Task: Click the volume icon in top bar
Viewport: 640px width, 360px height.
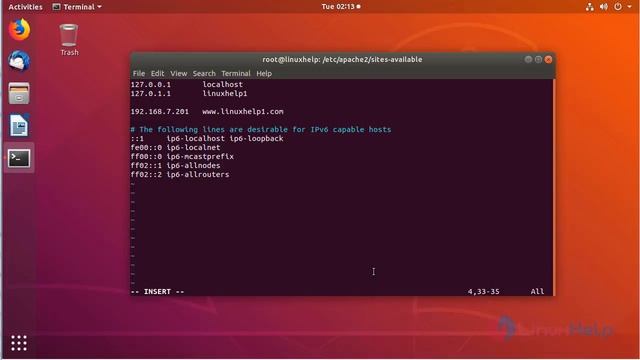Action: coord(604,7)
